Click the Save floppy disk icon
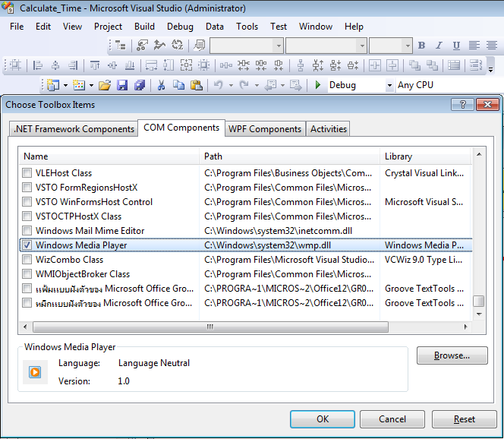The image size is (504, 439). pos(122,85)
